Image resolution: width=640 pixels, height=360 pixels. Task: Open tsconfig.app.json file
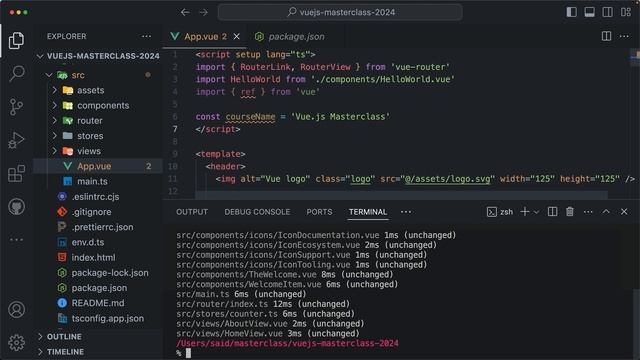point(98,318)
